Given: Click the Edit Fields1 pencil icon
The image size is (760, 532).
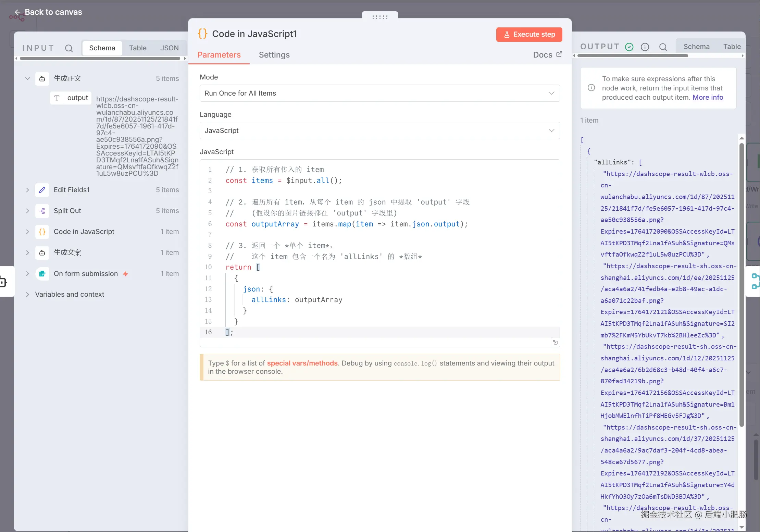Looking at the screenshot, I should [42, 190].
